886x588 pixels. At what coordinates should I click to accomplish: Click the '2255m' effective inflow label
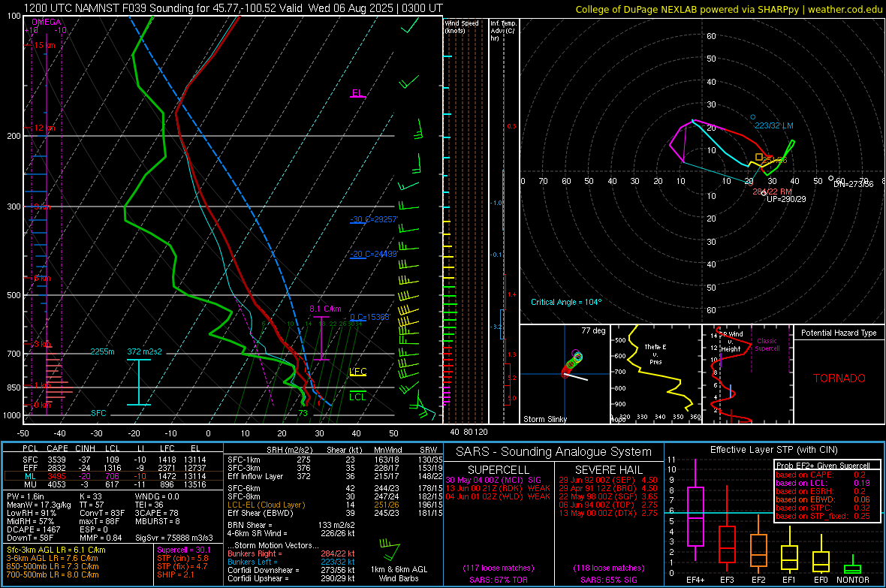click(102, 351)
